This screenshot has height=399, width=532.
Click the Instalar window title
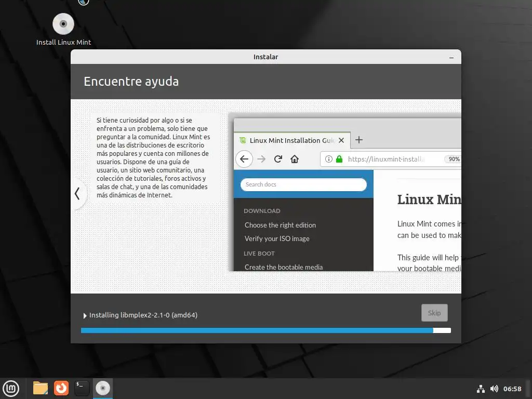[x=265, y=57]
